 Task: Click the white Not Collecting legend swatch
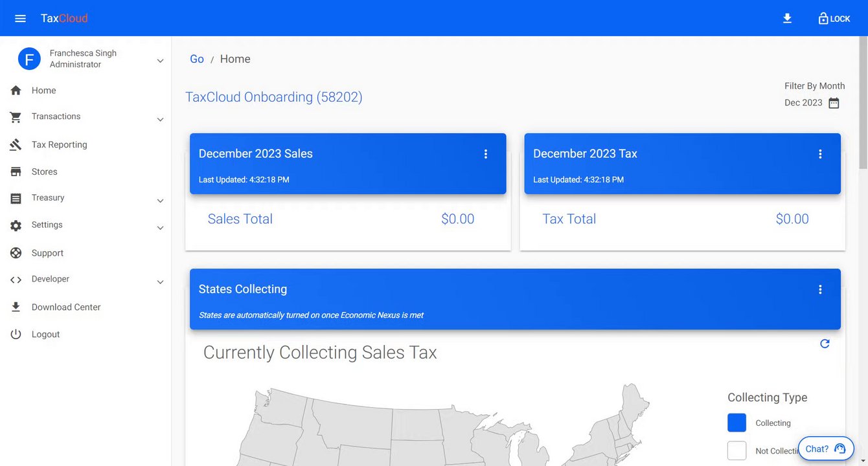737,450
